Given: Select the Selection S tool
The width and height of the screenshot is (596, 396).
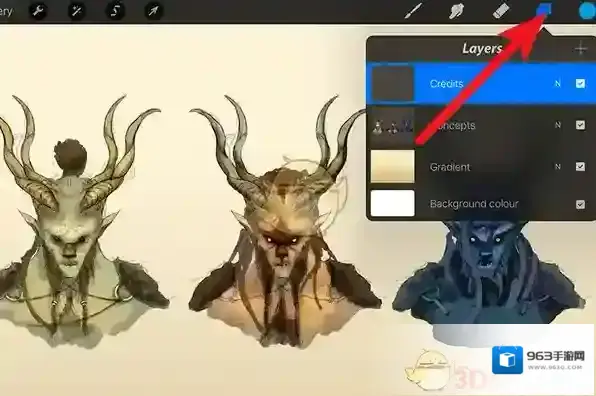Looking at the screenshot, I should pos(115,11).
